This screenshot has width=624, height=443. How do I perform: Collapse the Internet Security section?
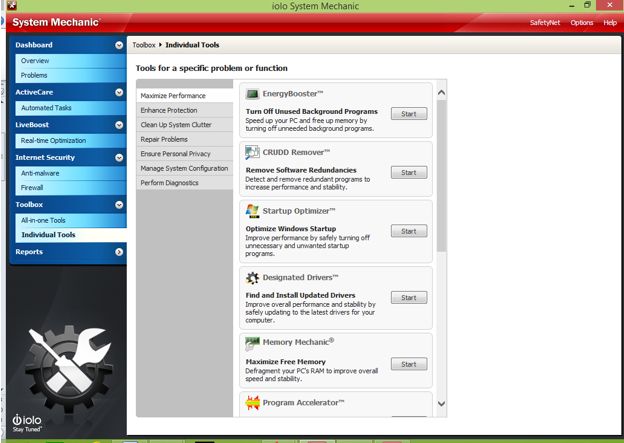click(119, 158)
